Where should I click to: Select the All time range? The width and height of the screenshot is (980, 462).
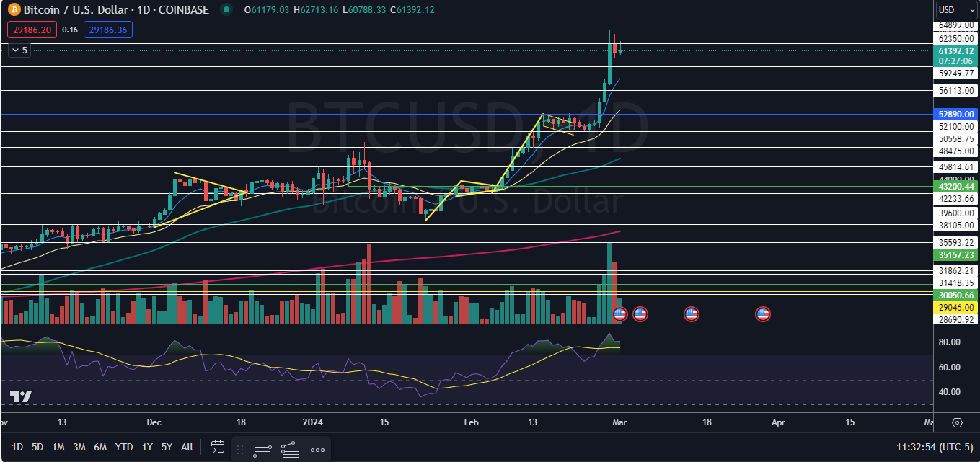pyautogui.click(x=187, y=447)
